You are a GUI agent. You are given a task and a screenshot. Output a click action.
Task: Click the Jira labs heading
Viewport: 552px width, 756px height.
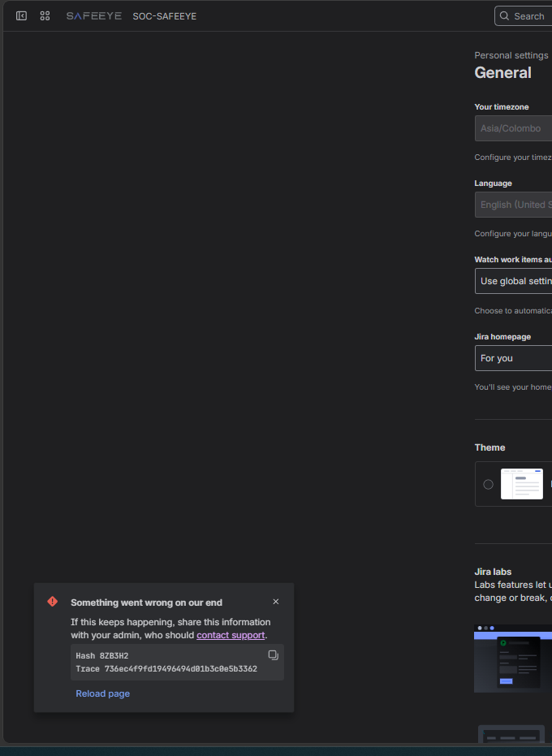pyautogui.click(x=493, y=572)
